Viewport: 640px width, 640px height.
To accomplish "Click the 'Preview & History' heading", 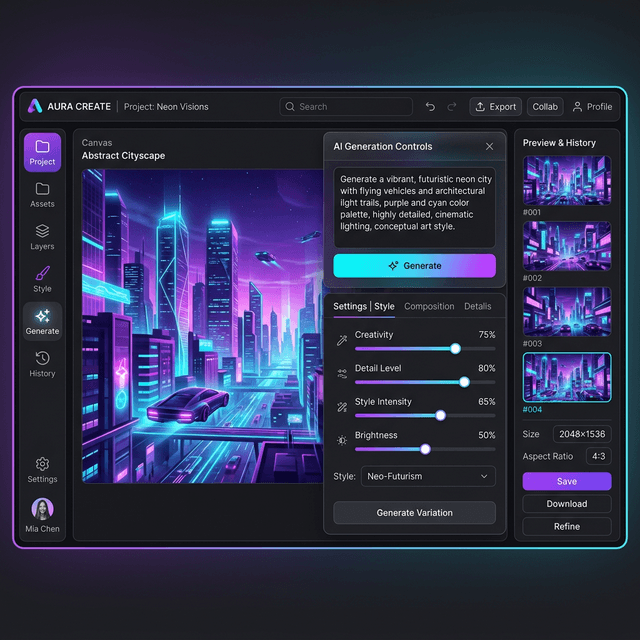I will coord(559,143).
